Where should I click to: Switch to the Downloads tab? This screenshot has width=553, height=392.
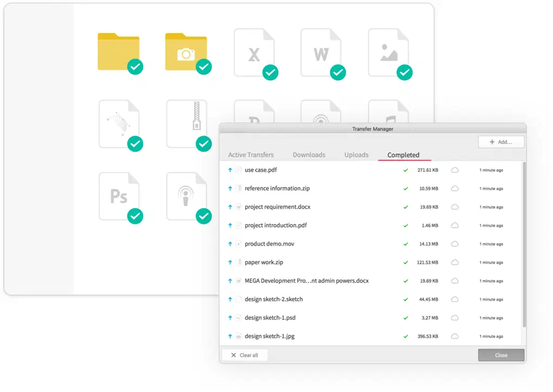click(308, 155)
